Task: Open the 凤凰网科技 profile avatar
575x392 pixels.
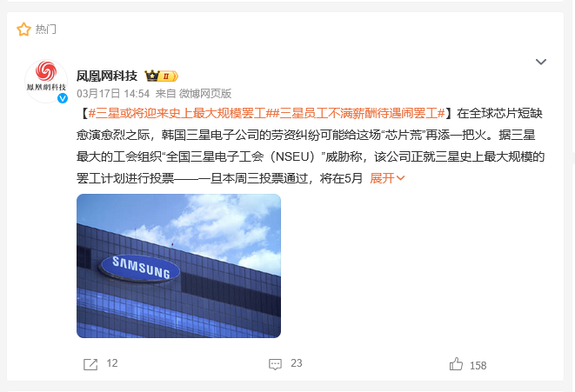Action: click(x=46, y=81)
